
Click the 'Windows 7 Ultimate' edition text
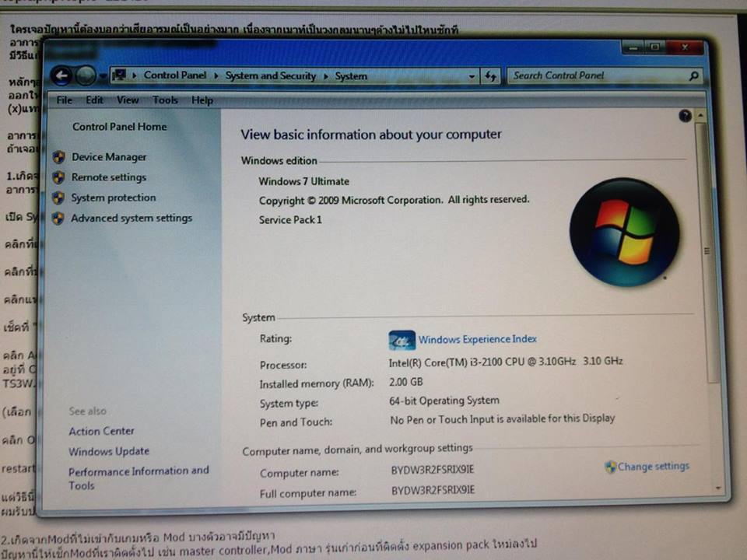(304, 181)
